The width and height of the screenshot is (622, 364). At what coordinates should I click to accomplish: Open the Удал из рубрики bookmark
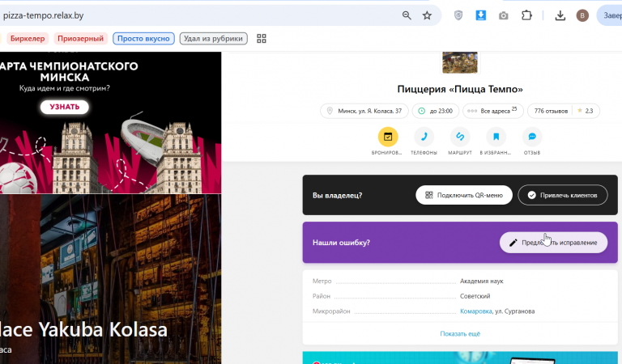click(214, 38)
